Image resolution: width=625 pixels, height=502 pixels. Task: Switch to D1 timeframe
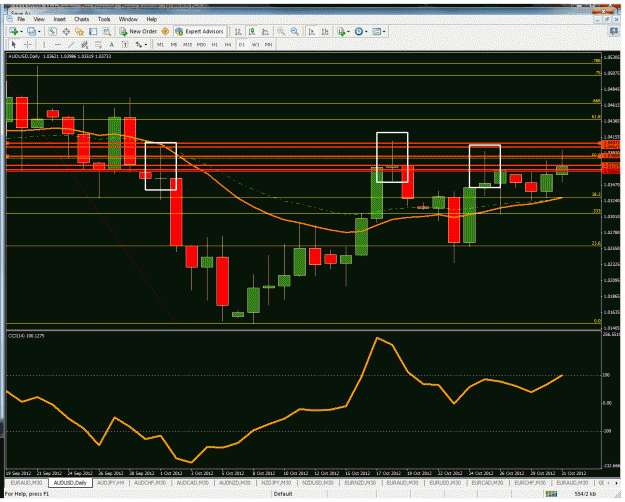[242, 45]
